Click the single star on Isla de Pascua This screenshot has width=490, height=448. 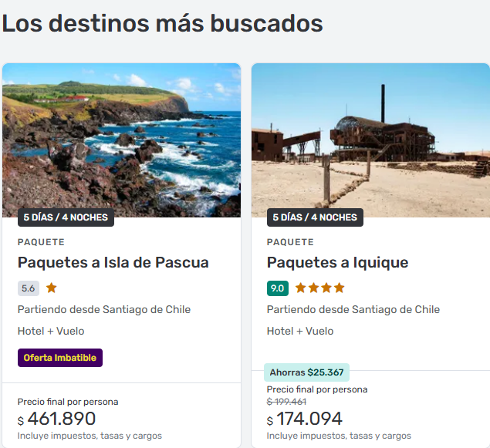click(x=52, y=288)
